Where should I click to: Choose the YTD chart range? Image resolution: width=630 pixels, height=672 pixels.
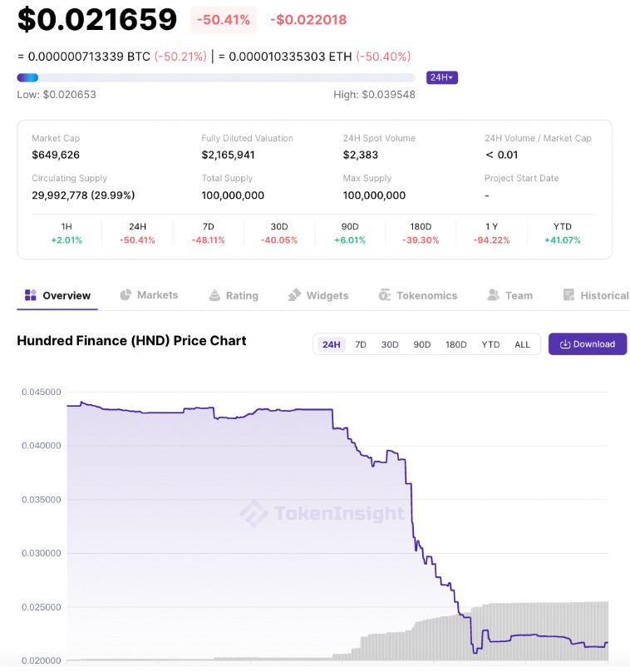pos(490,344)
